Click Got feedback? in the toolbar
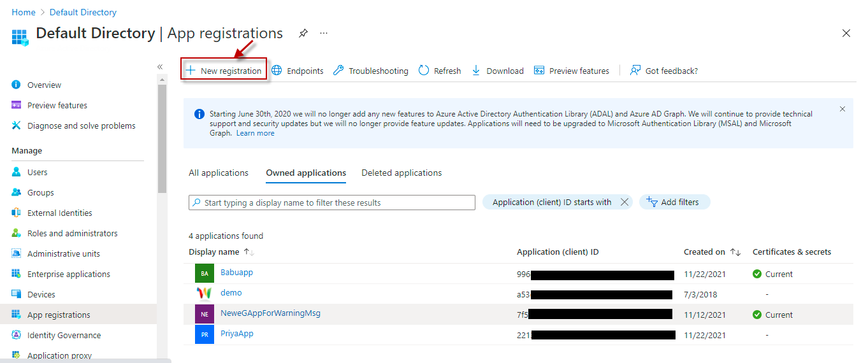 [664, 71]
